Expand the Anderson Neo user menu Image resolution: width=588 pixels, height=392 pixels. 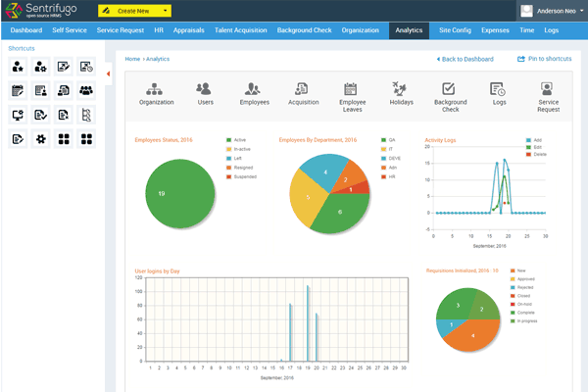pos(554,11)
